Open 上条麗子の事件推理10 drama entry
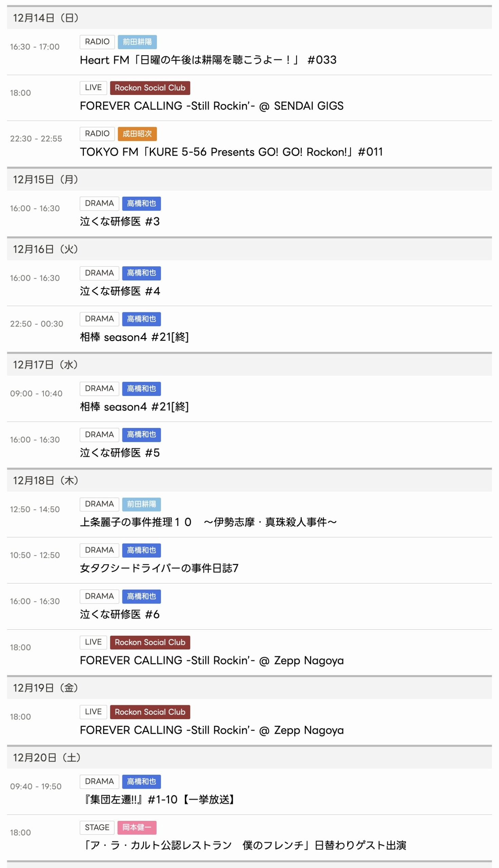This screenshot has width=499, height=868. pyautogui.click(x=208, y=522)
